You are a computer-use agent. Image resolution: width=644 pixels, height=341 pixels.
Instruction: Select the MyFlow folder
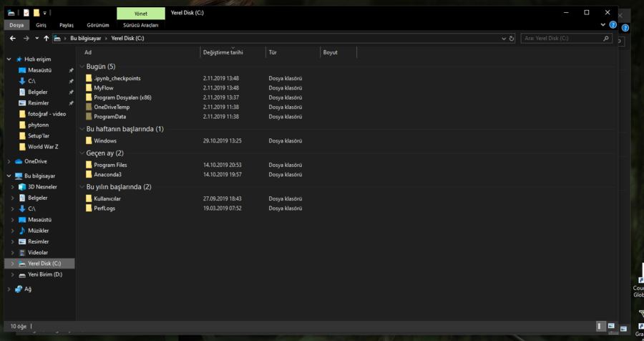[104, 87]
